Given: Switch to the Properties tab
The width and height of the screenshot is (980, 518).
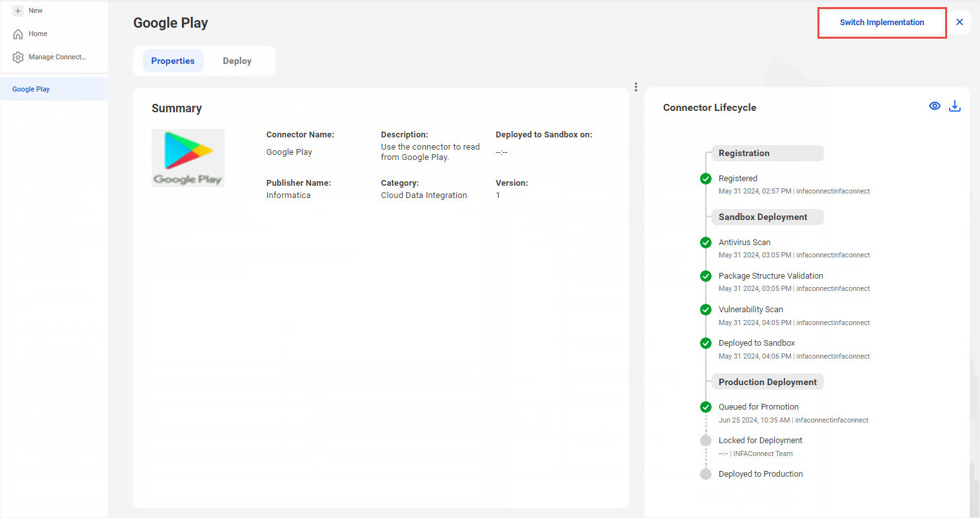Looking at the screenshot, I should click(173, 61).
